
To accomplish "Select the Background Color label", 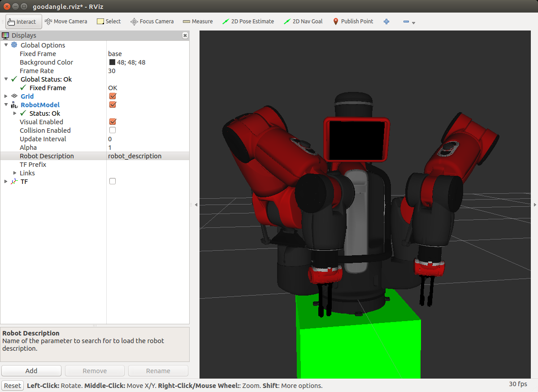I will pos(46,62).
